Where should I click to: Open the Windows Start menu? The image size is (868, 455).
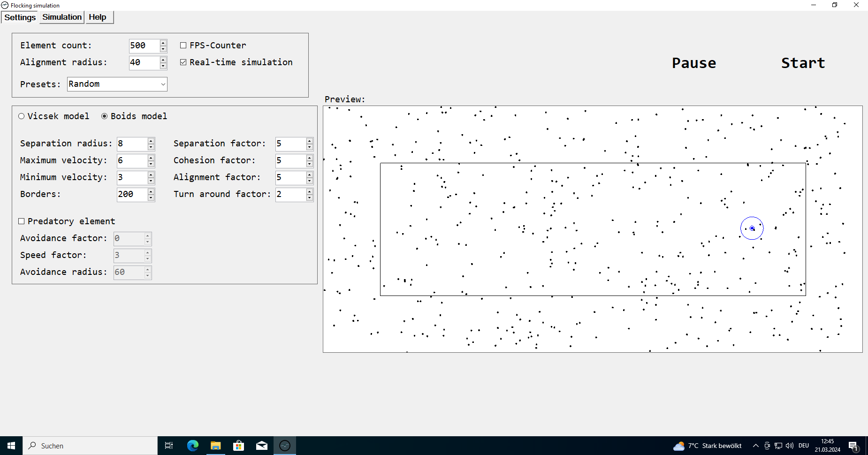11,446
